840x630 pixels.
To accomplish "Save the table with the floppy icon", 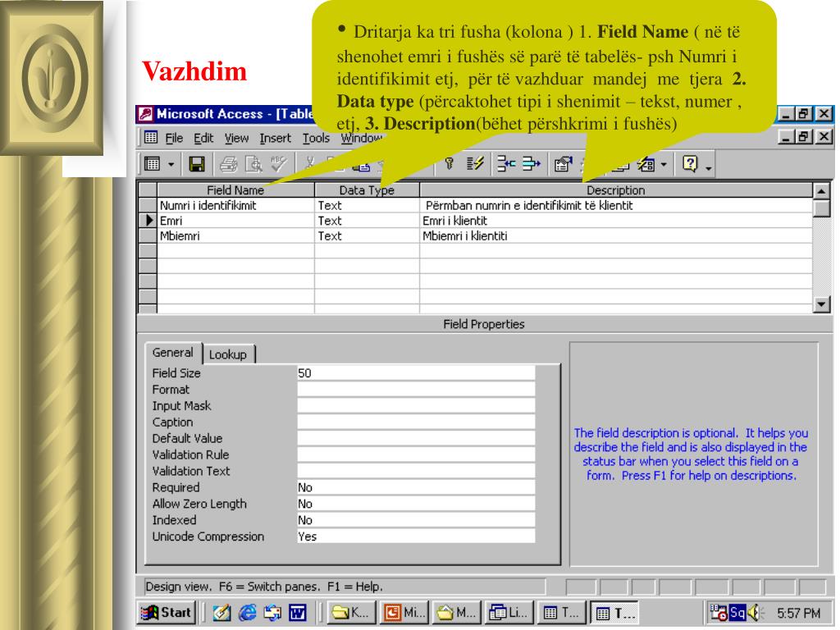I will [197, 164].
